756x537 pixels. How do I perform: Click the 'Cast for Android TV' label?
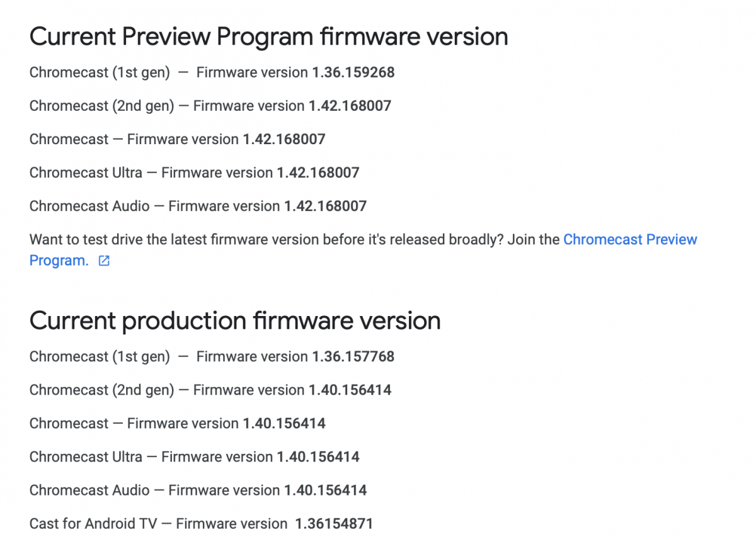pos(92,523)
